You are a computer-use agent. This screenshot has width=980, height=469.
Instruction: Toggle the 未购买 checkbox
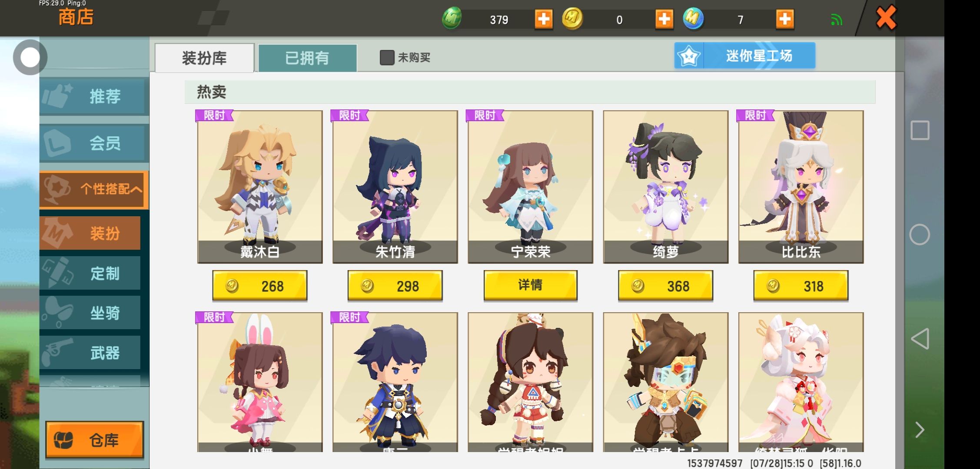point(387,57)
